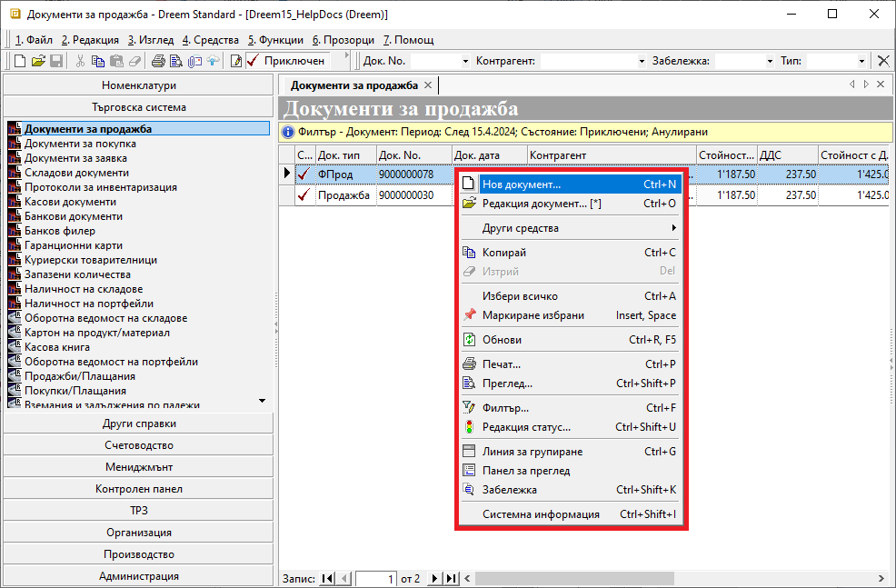The height and width of the screenshot is (588, 896).
Task: Click the printer icon in the toolbar
Action: 158,61
